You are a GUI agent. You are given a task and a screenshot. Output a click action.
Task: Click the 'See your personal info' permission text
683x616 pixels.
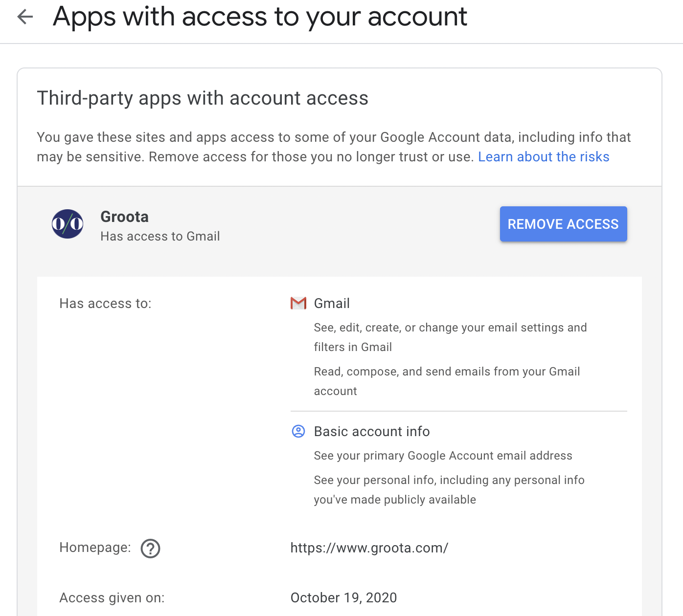449,489
